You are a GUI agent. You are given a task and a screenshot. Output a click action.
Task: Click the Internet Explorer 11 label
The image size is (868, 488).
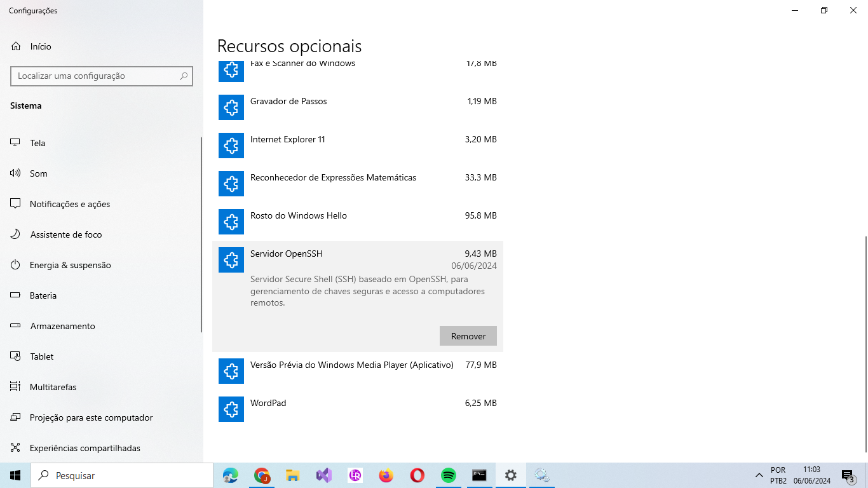[288, 139]
